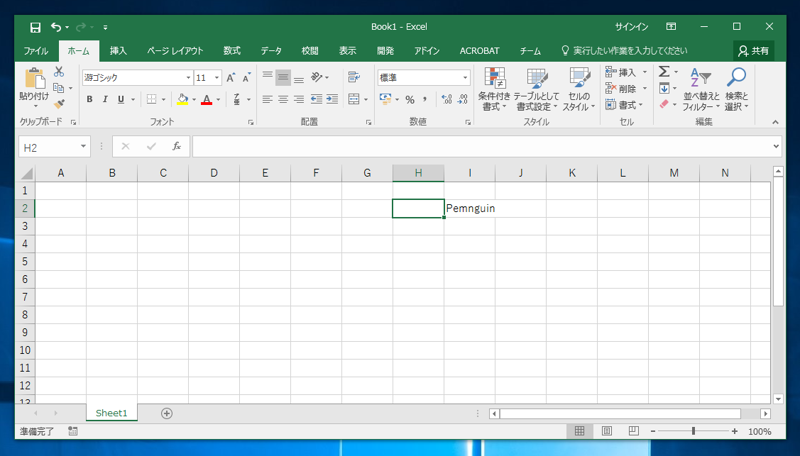The image size is (800, 456).
Task: Open the font size dropdown
Action: (217, 78)
